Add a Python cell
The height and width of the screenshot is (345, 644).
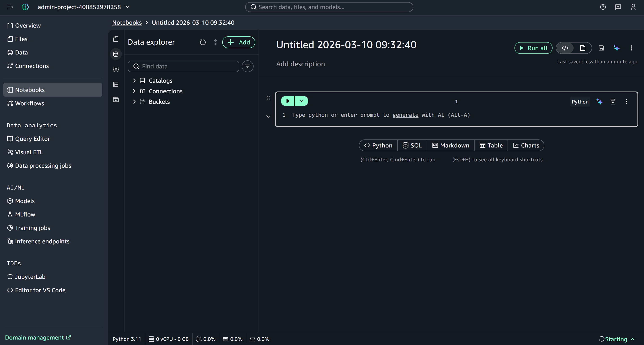pos(378,145)
